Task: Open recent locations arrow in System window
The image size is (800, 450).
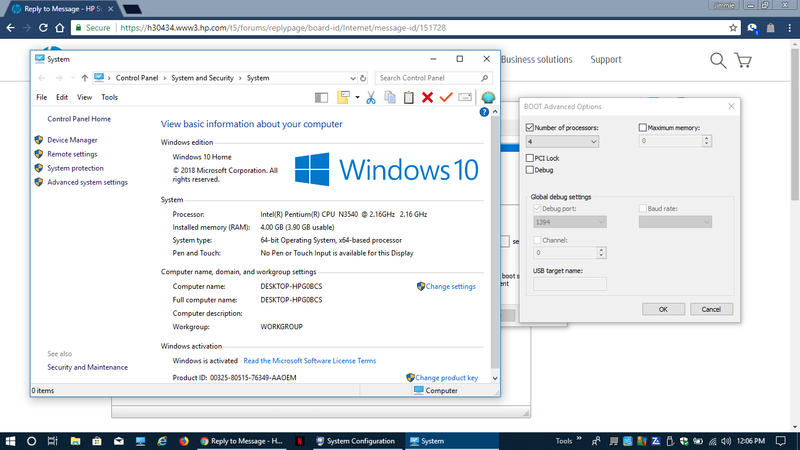Action: point(72,78)
